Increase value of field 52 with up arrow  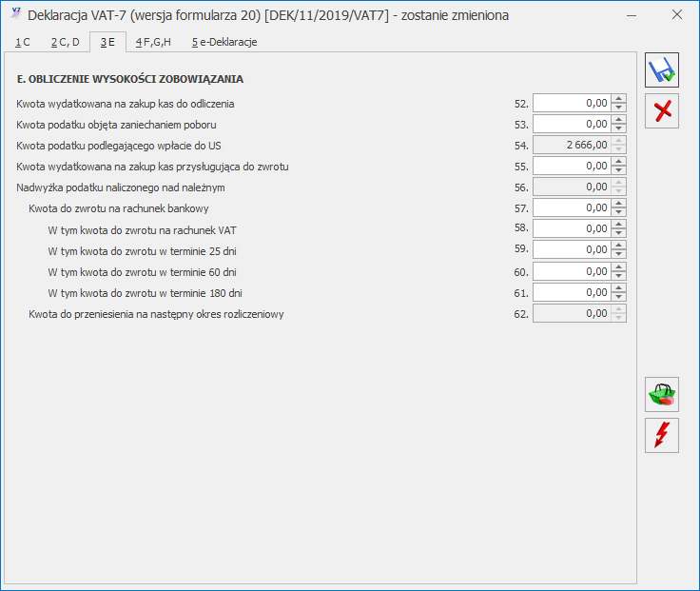pos(619,98)
